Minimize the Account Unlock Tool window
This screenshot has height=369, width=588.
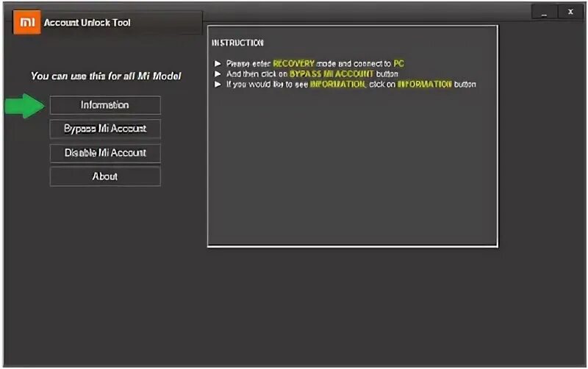[x=544, y=12]
